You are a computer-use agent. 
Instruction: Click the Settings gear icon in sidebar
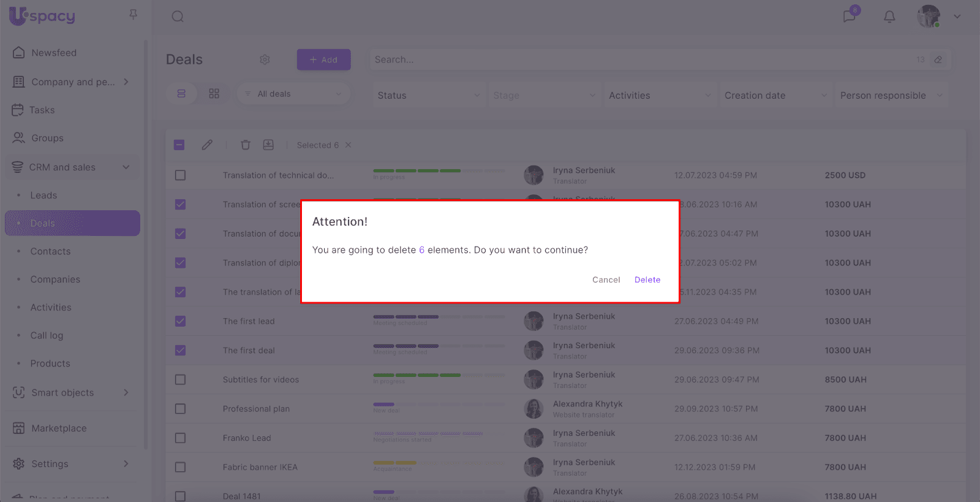pos(19,463)
